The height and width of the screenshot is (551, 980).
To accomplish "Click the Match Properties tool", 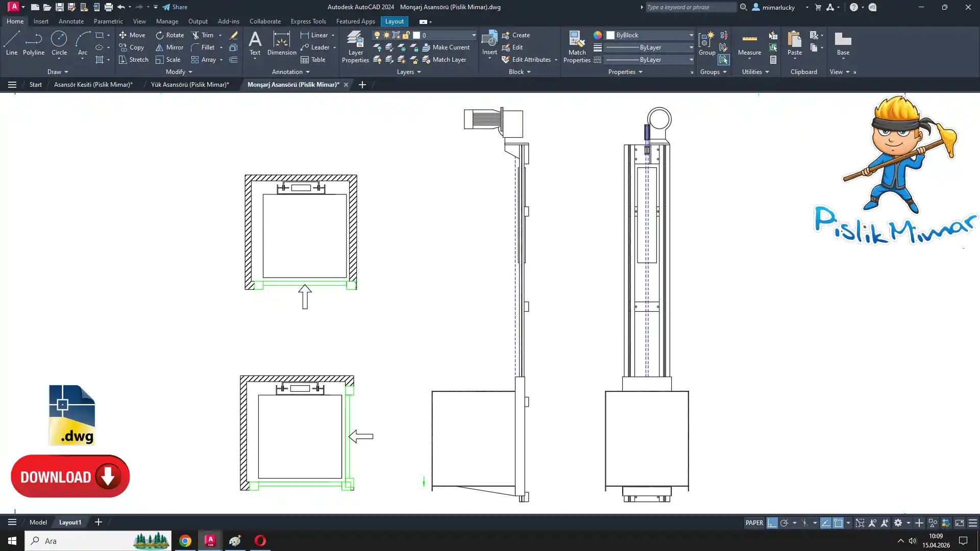I will [x=577, y=46].
